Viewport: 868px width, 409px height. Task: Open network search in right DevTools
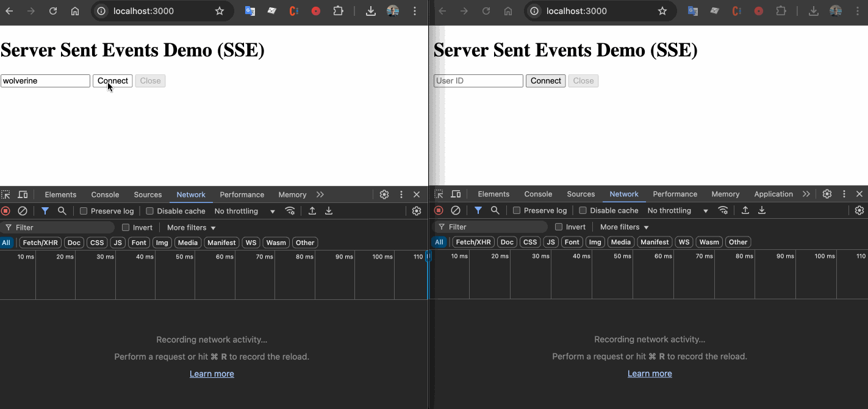tap(495, 210)
